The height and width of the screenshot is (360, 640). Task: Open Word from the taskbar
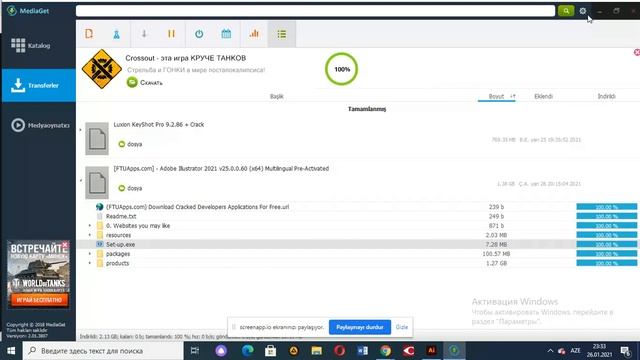(362, 351)
